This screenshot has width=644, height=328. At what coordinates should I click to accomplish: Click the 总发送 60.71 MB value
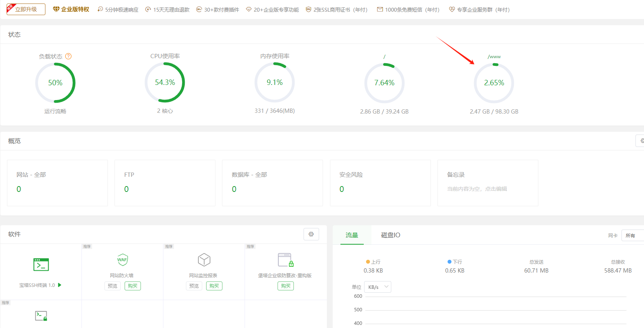[x=536, y=271]
